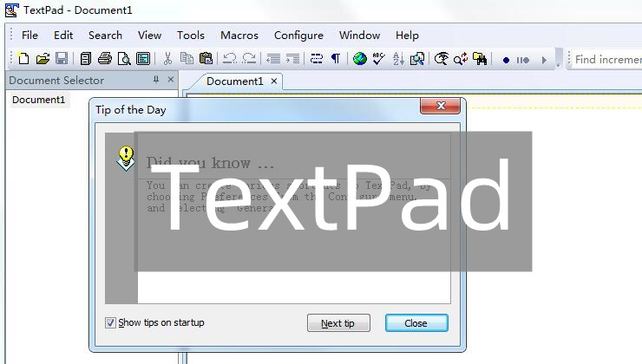Open the Window menu
The image size is (642, 364).
pyautogui.click(x=359, y=36)
